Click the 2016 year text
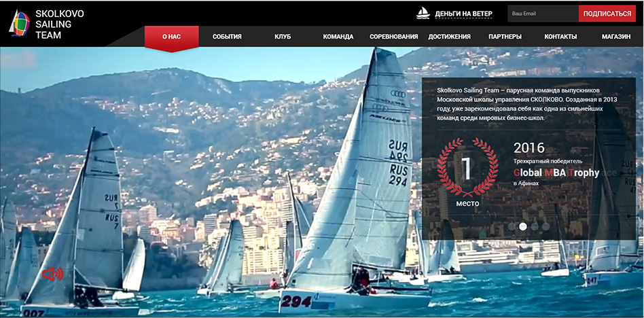This screenshot has width=644, height=318. point(529,148)
